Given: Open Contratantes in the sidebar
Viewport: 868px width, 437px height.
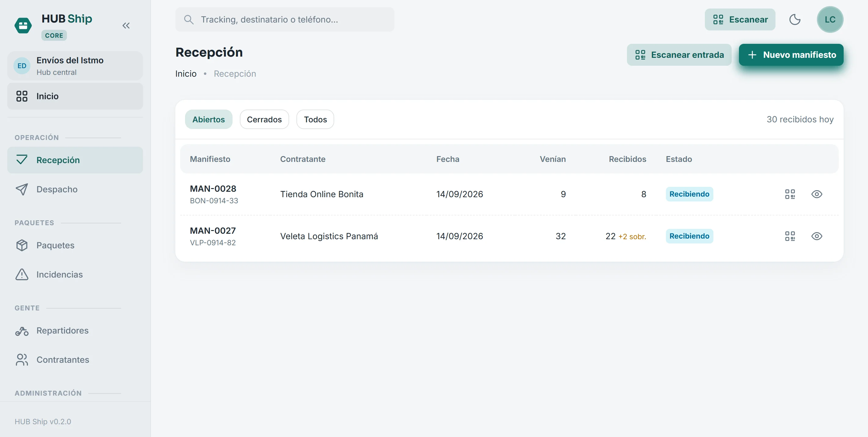Looking at the screenshot, I should 75,359.
